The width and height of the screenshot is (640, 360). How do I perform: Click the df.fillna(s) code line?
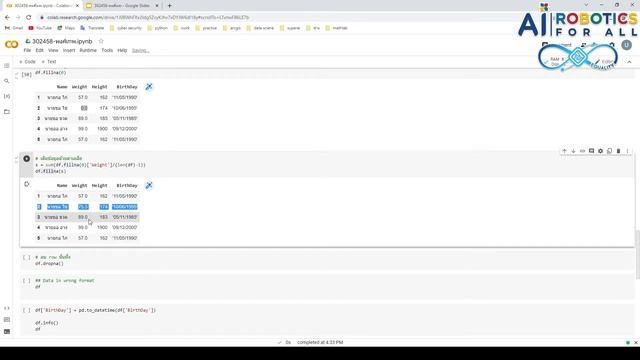click(x=50, y=171)
